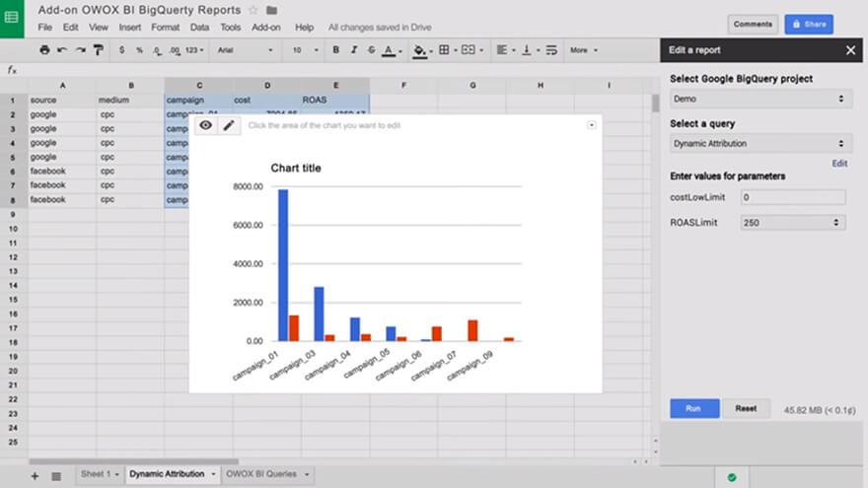Open the View menu
This screenshot has width=868, height=488.
coord(99,28)
